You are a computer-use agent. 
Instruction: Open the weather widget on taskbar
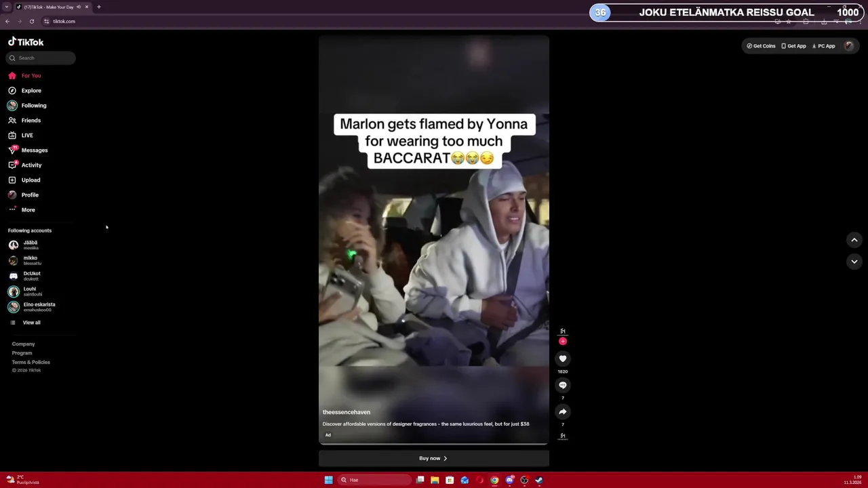point(22,479)
